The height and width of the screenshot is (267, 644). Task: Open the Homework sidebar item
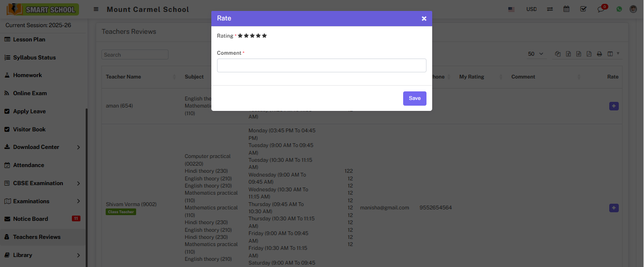click(x=27, y=75)
